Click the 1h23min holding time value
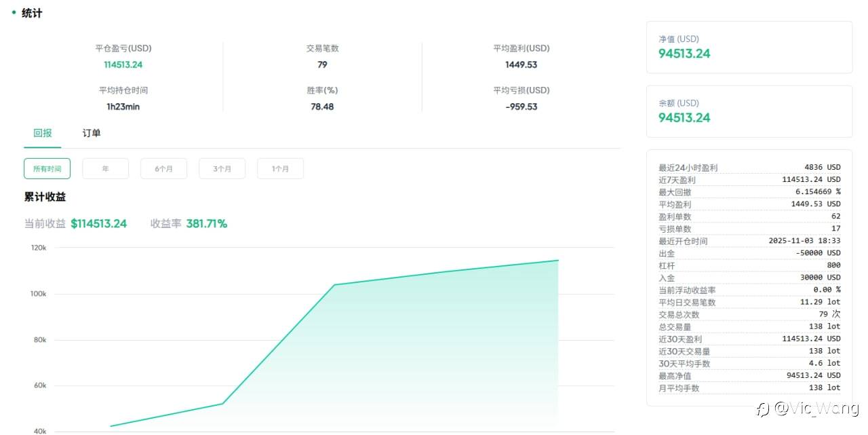This screenshot has width=868, height=435. tap(123, 107)
